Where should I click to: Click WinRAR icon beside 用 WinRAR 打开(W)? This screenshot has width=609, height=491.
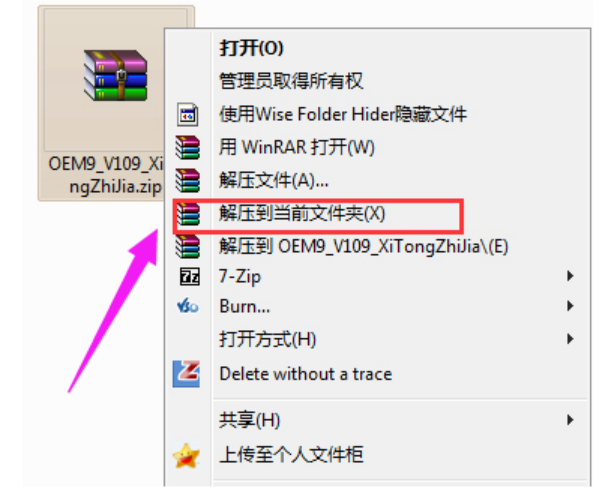point(188,148)
